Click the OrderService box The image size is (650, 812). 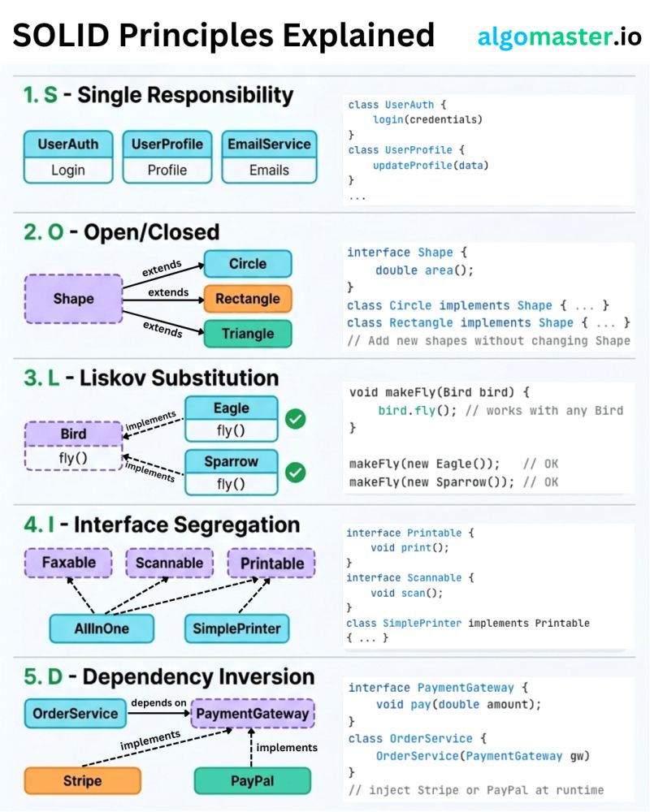75,715
